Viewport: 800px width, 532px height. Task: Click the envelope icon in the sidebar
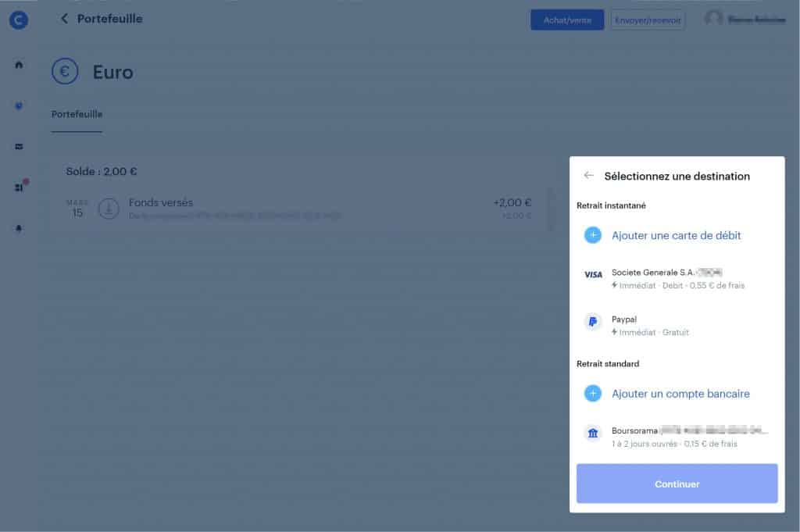coord(18,146)
